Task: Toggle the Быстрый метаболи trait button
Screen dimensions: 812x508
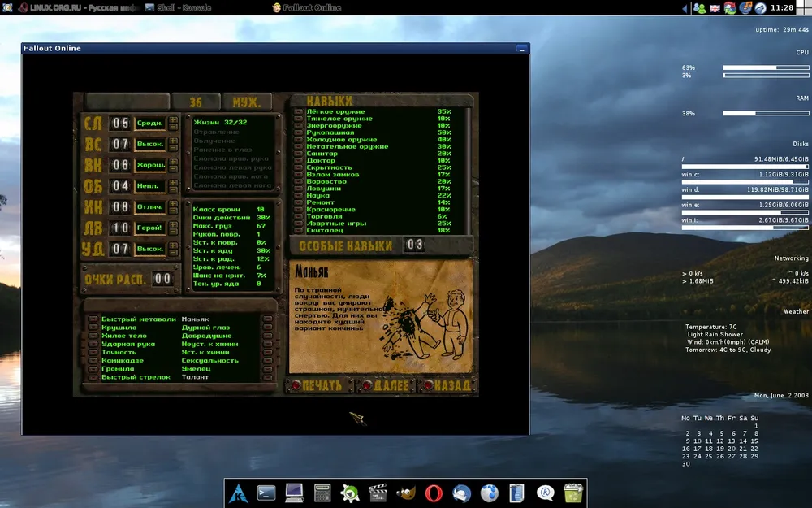Action: click(x=93, y=319)
